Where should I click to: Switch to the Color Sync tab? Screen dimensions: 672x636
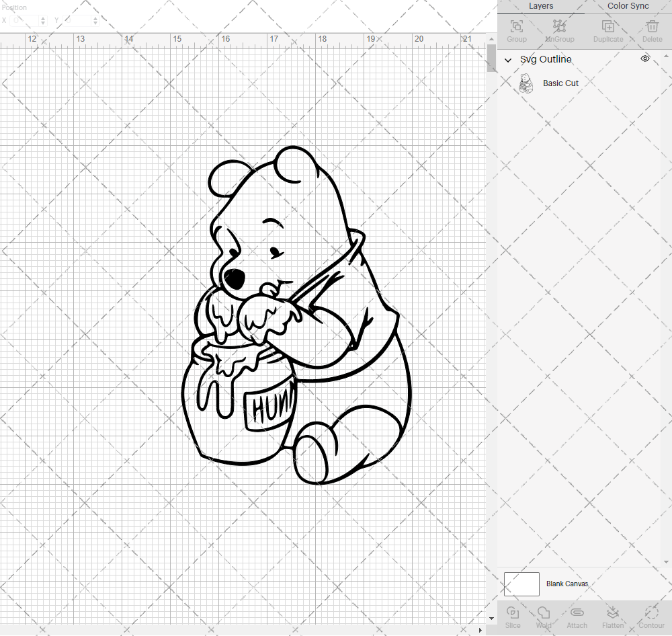coord(628,6)
